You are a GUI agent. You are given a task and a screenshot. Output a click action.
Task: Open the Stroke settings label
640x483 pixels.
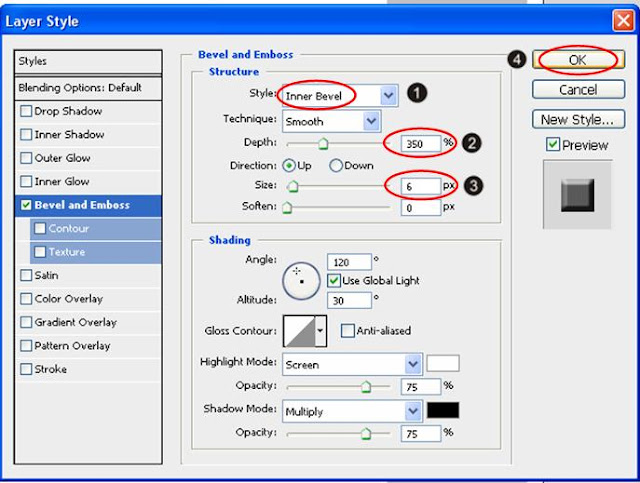pos(51,369)
